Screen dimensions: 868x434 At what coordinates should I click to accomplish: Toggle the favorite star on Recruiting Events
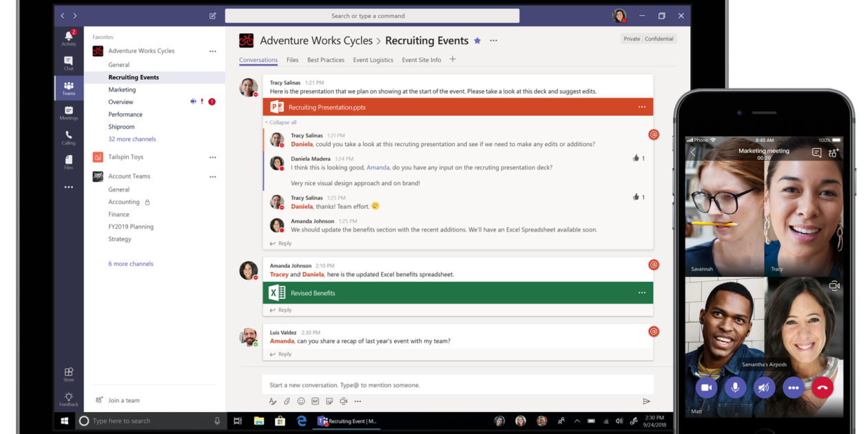pyautogui.click(x=477, y=41)
